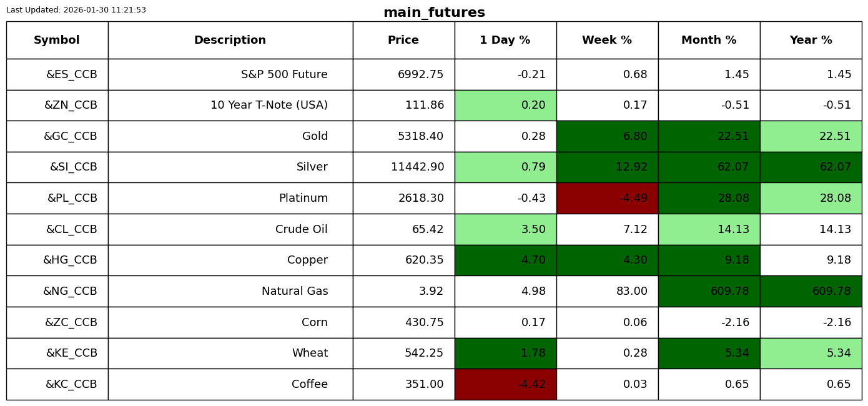Click the dark red Coffee 1 Day cell
Viewport: 868px width, 406px height.
tap(505, 385)
